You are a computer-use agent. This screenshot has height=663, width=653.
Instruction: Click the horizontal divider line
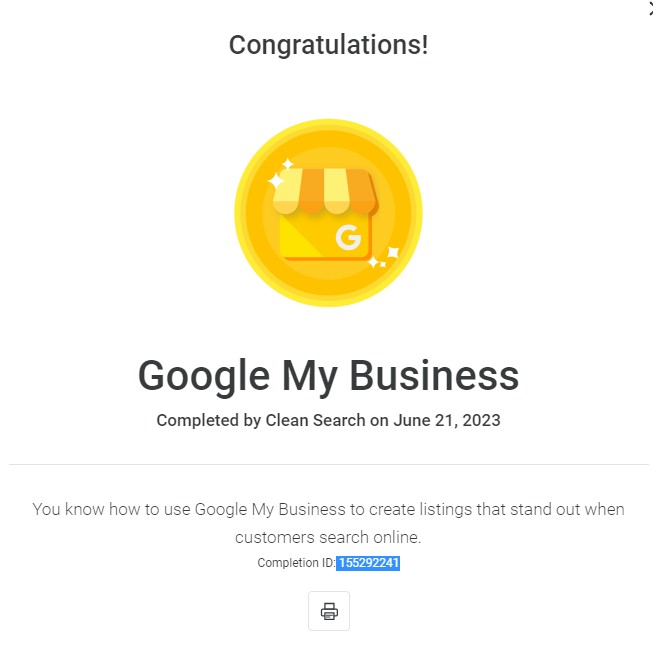click(x=329, y=464)
